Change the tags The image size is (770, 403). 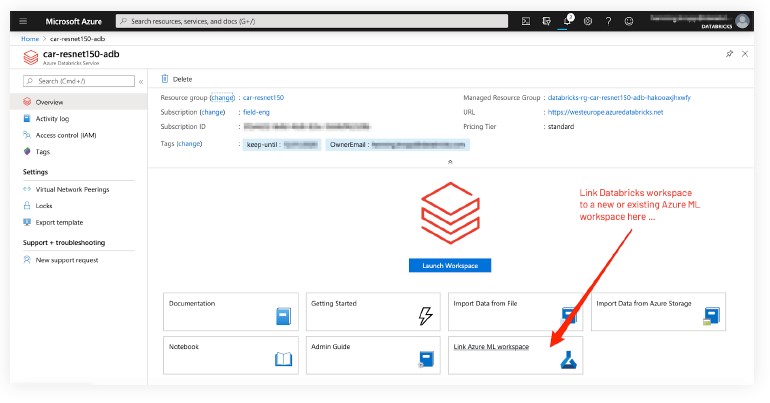[x=189, y=143]
